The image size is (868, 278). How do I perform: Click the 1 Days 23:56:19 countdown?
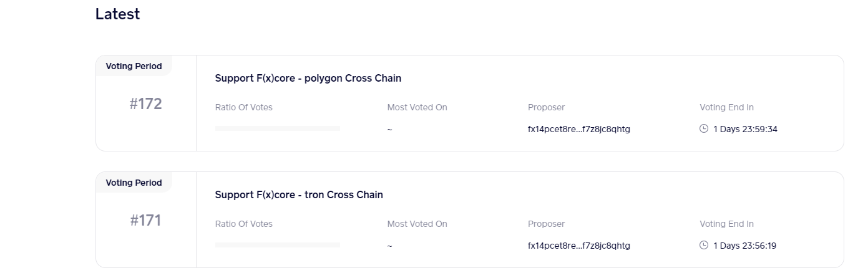pos(744,246)
